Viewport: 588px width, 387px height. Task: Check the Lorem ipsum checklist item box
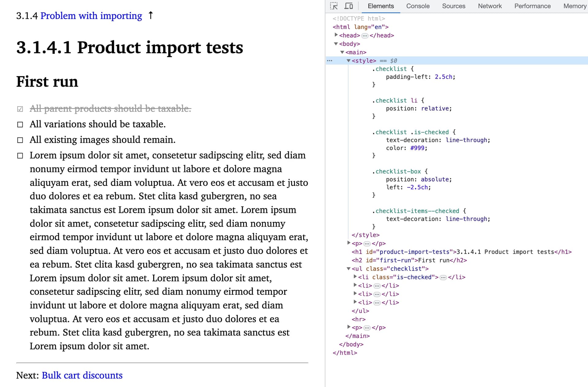click(20, 156)
